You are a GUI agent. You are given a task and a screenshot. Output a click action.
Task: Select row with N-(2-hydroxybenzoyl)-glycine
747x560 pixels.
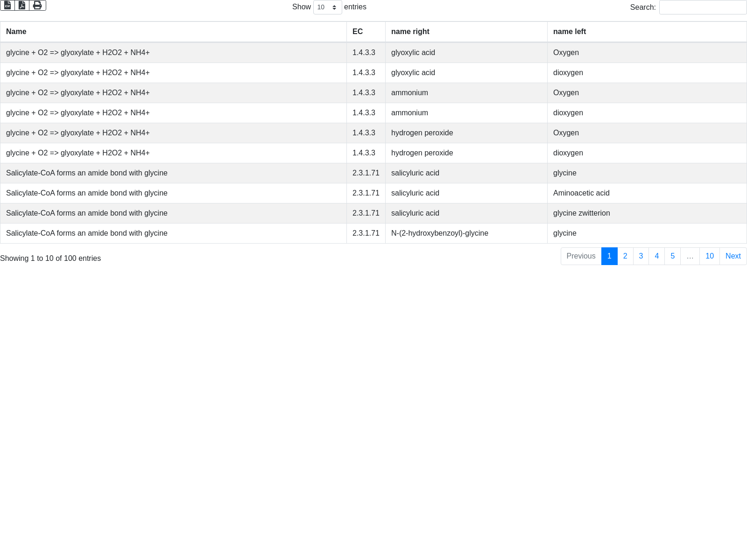pos(440,233)
